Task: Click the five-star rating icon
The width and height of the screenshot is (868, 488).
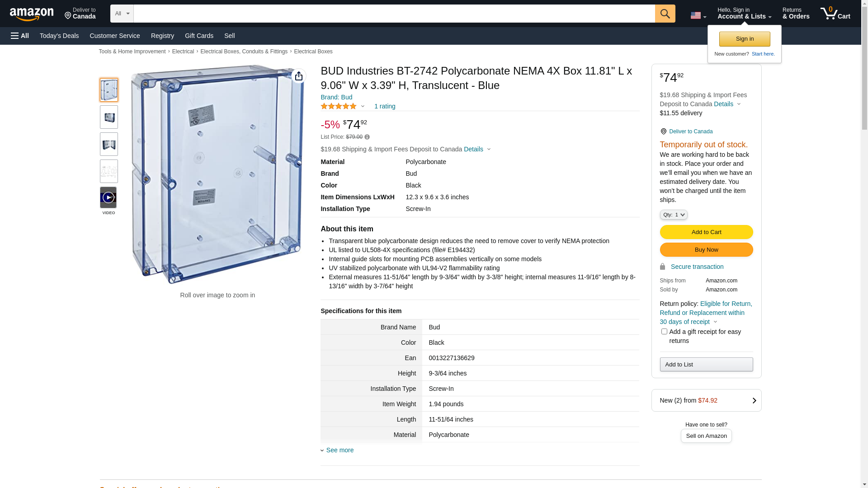Action: point(339,106)
